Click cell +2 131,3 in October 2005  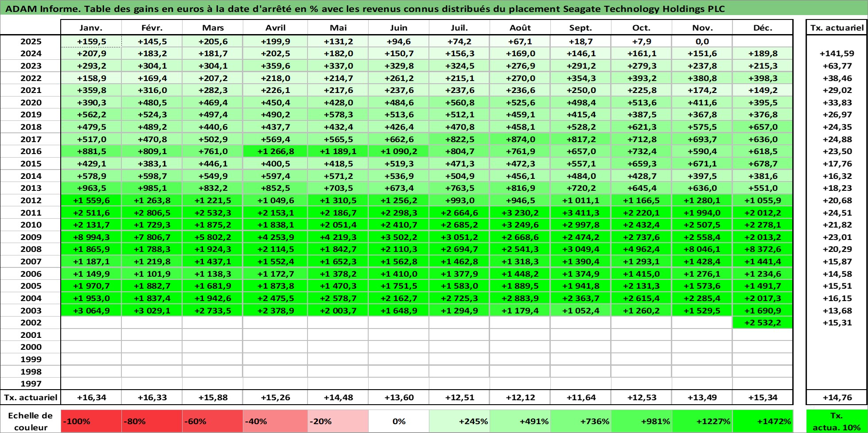tap(642, 286)
